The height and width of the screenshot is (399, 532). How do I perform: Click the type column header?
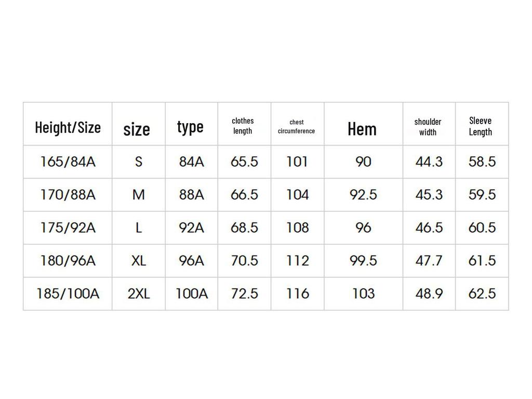point(190,126)
